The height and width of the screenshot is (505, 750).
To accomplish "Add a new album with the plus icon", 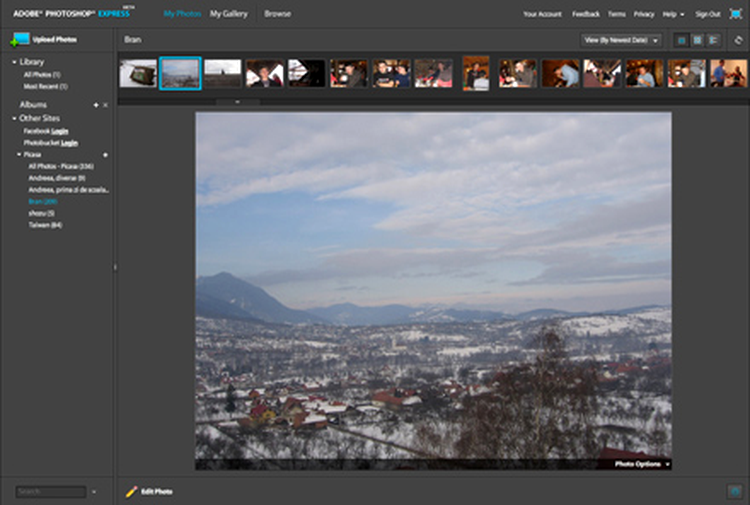I will [x=96, y=105].
